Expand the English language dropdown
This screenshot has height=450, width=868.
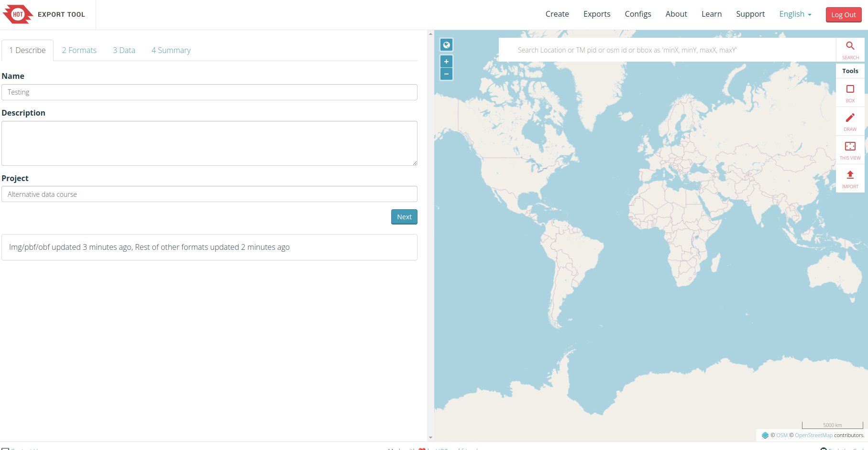(795, 14)
